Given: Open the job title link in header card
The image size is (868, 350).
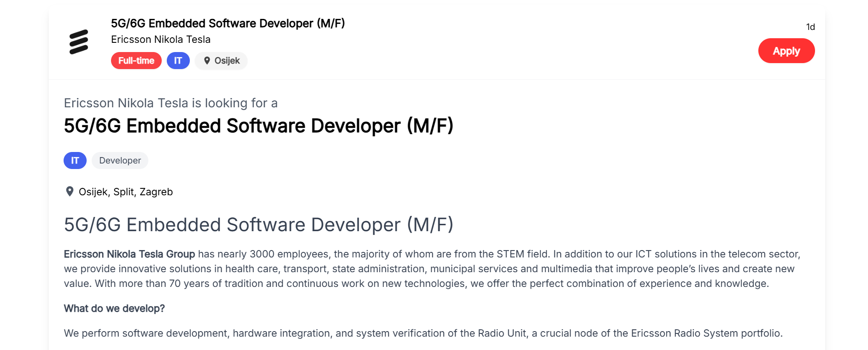Looking at the screenshot, I should (228, 23).
